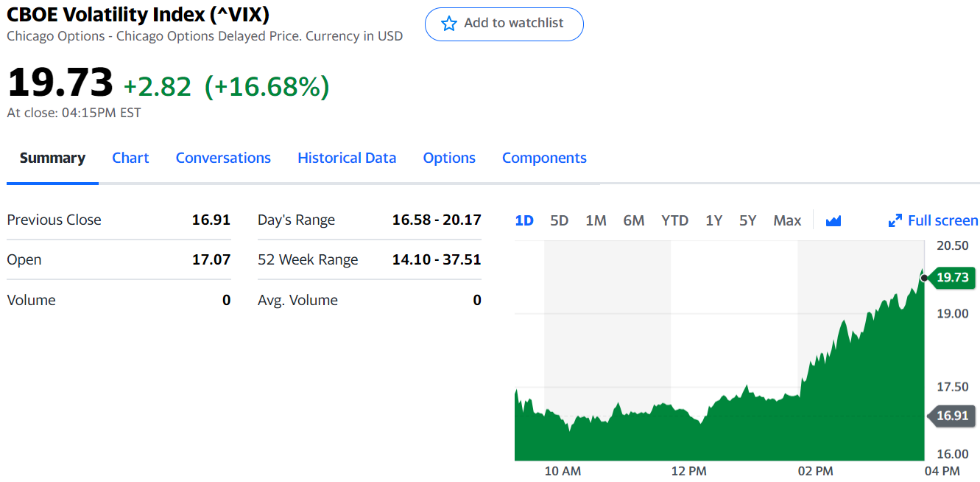The width and height of the screenshot is (980, 482).
Task: Open the Summary tab
Action: click(x=52, y=158)
